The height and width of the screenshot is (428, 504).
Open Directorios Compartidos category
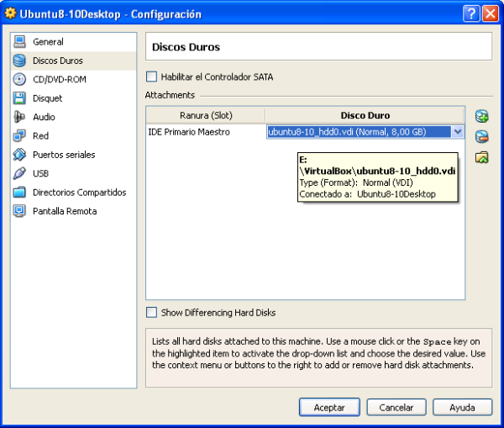point(79,193)
